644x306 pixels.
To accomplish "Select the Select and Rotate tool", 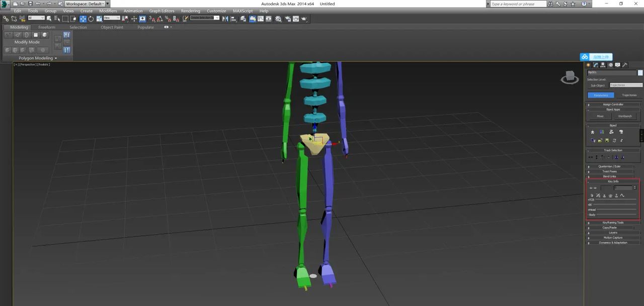I will click(90, 19).
